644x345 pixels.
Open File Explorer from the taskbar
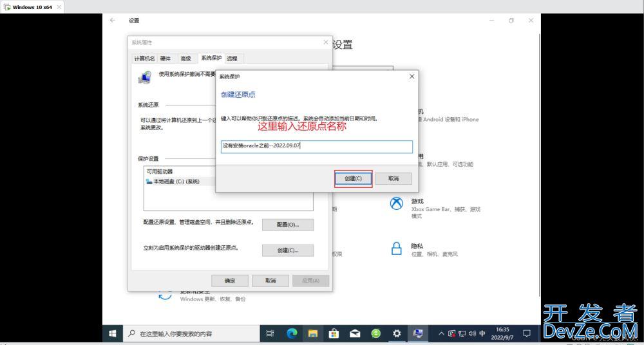[x=313, y=333]
